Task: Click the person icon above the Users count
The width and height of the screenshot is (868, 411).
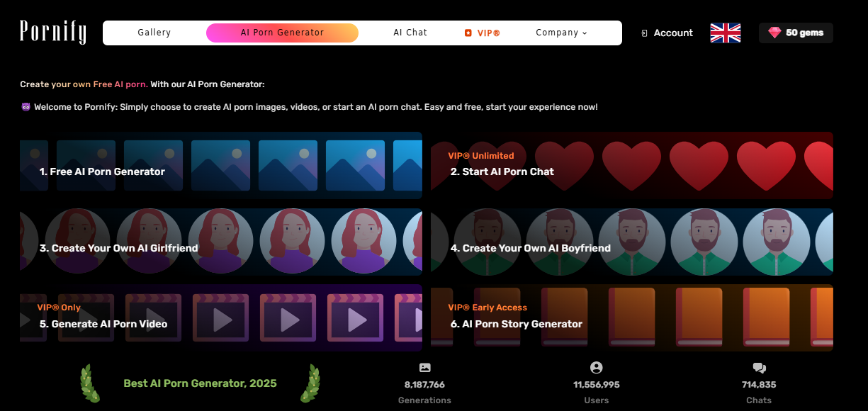Action: (x=597, y=367)
